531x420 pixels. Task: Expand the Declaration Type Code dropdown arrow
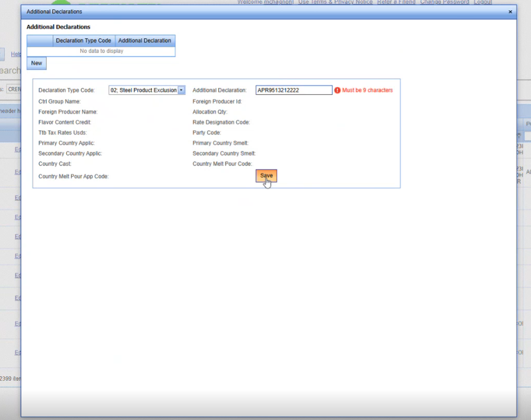point(181,90)
